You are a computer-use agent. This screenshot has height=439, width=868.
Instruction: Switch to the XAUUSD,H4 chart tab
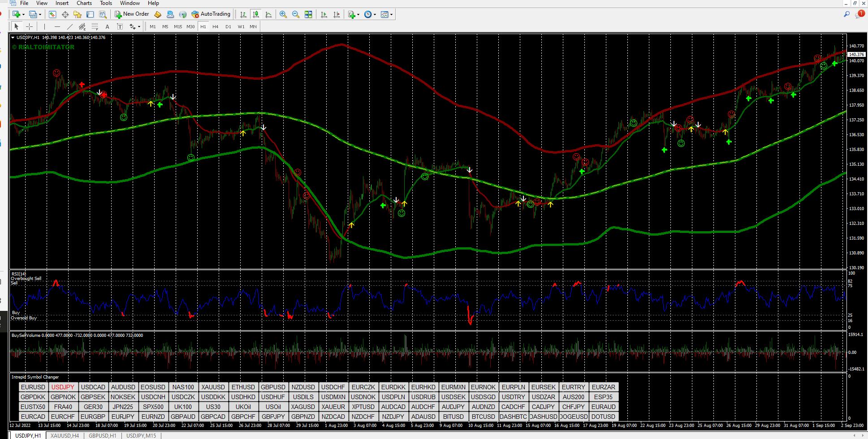65,435
